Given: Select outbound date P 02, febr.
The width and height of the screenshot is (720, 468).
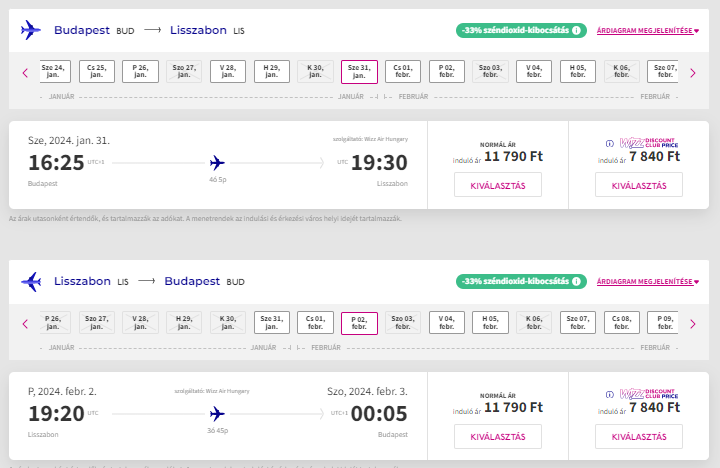Looking at the screenshot, I should (447, 72).
